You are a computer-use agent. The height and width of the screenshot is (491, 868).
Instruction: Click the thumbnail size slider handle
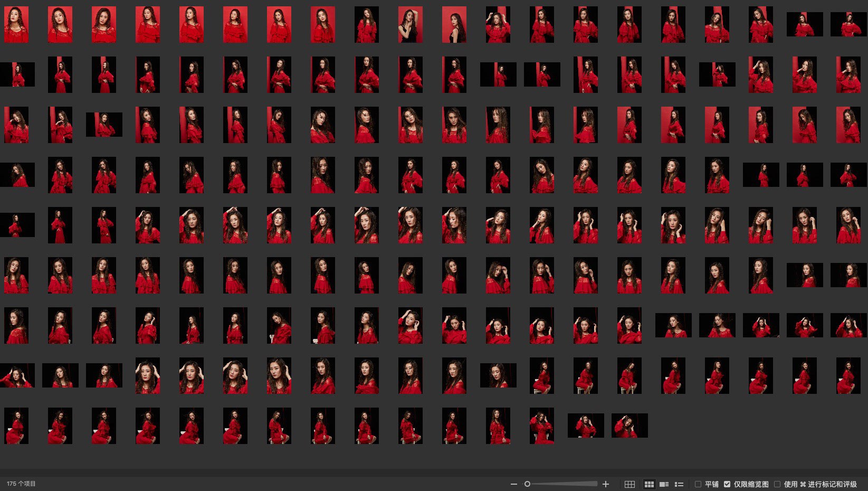tap(527, 484)
